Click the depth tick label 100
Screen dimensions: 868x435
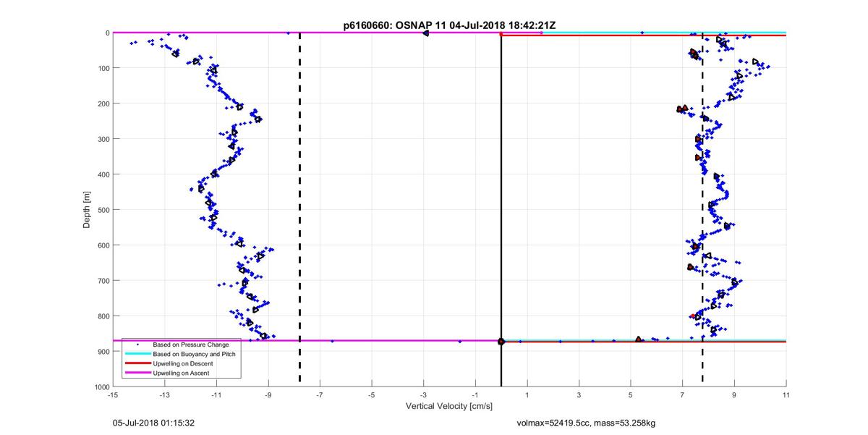tap(103, 68)
